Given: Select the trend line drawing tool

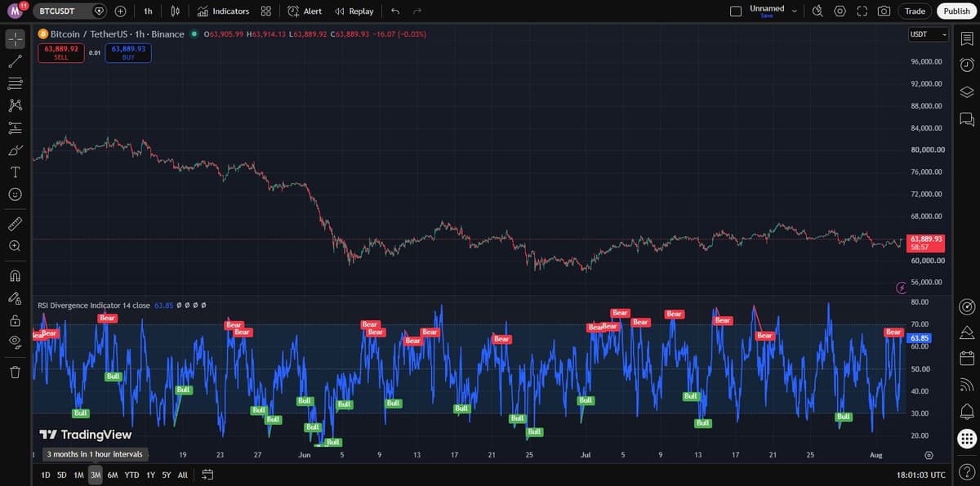Looking at the screenshot, I should coord(15,60).
